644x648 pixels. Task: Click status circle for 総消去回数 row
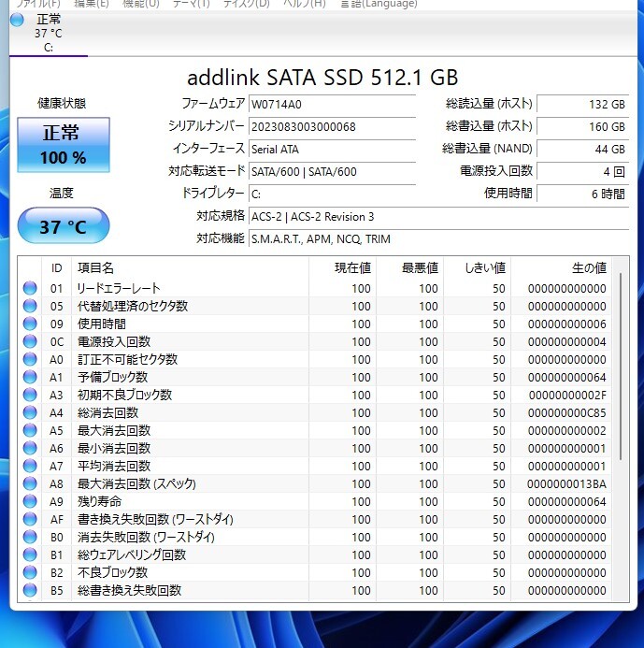point(30,412)
